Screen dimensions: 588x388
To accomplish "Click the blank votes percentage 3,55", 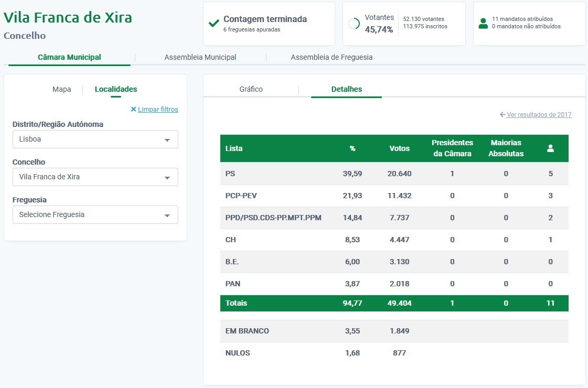I will [352, 331].
